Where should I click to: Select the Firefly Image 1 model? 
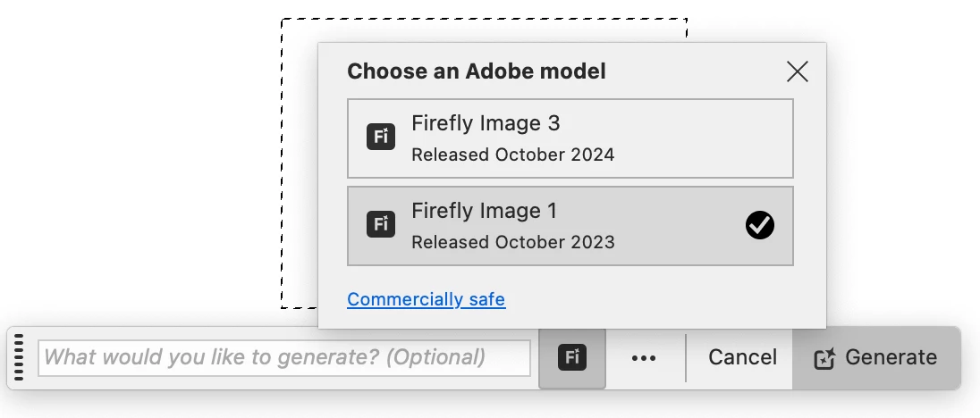pos(570,226)
